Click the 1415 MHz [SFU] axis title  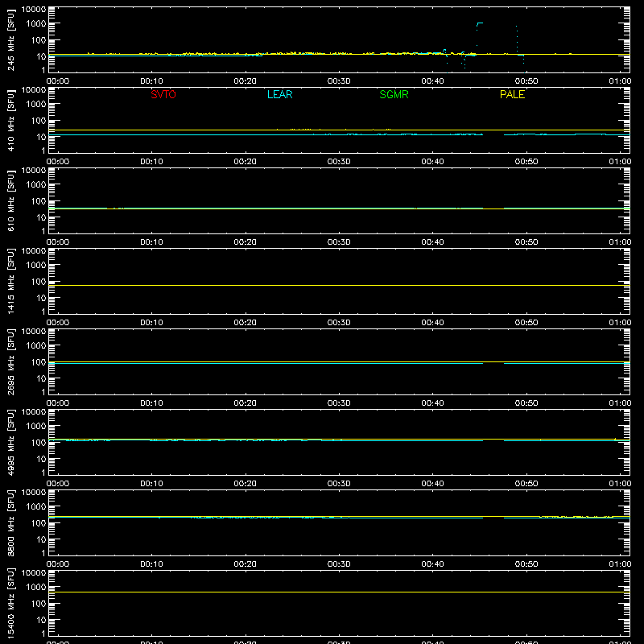click(11, 281)
